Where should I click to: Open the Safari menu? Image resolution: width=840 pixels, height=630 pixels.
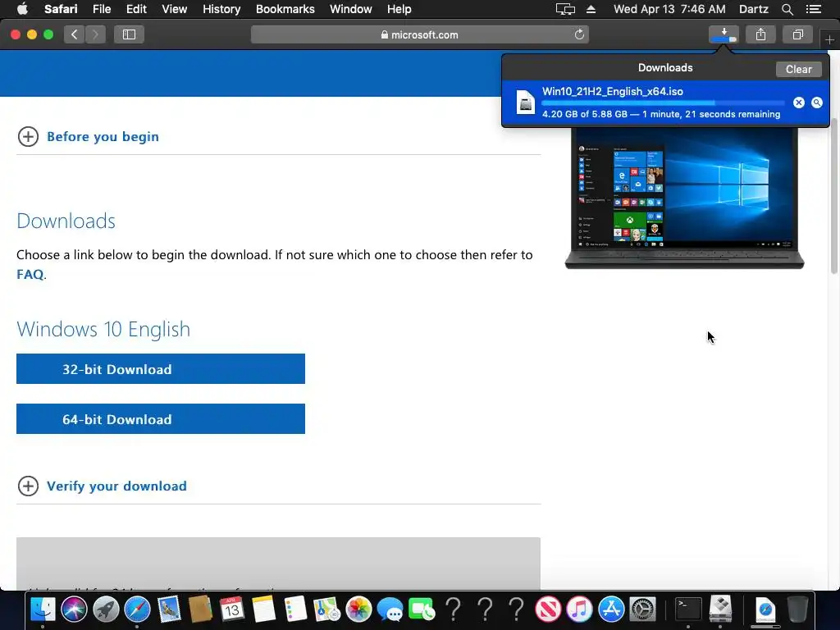(x=61, y=9)
